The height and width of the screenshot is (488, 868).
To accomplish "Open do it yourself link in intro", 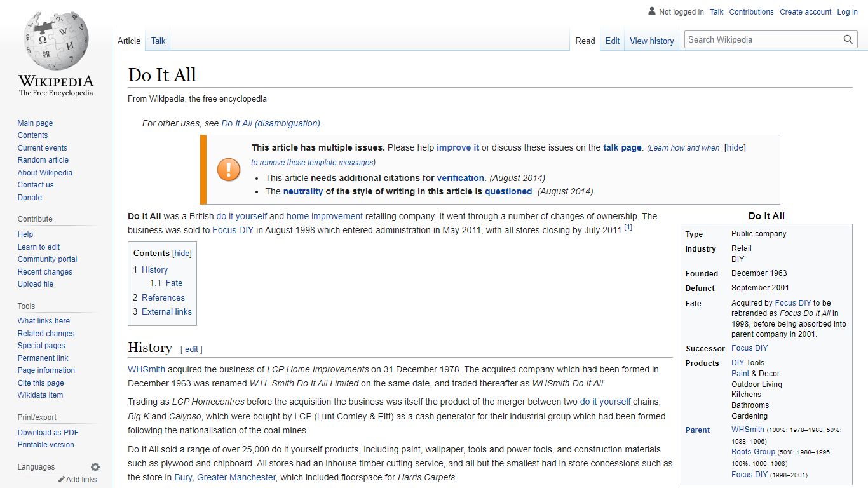I will tap(241, 216).
